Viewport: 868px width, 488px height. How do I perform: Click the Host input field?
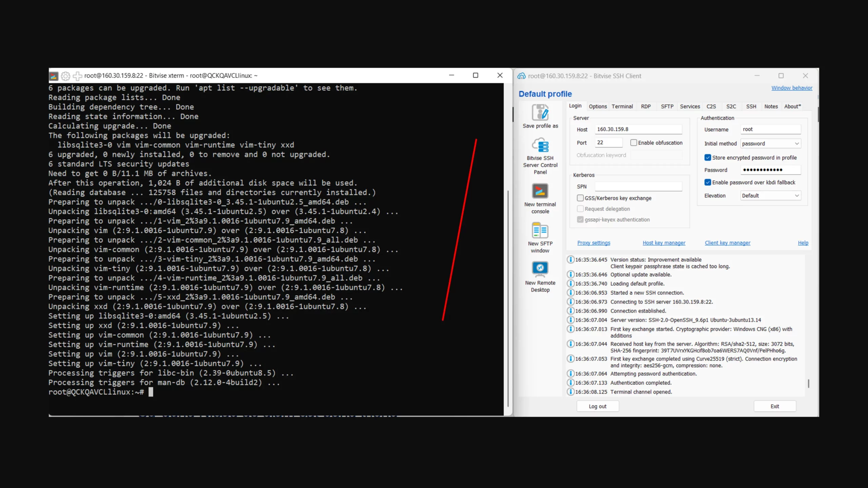click(638, 129)
